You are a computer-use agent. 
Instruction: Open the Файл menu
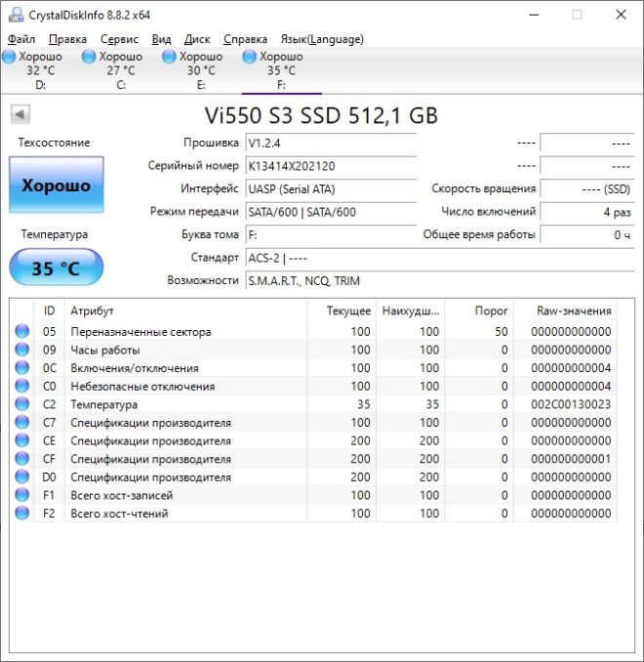(x=21, y=39)
